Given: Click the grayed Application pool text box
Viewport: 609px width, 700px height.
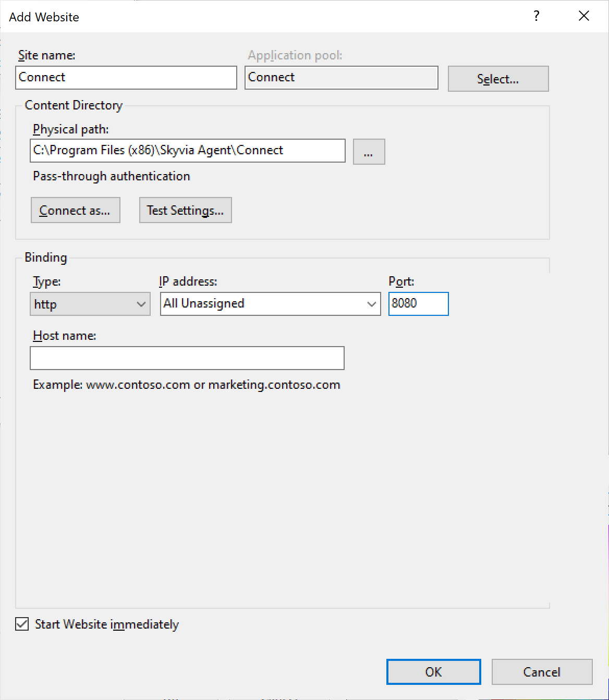Looking at the screenshot, I should click(x=341, y=77).
